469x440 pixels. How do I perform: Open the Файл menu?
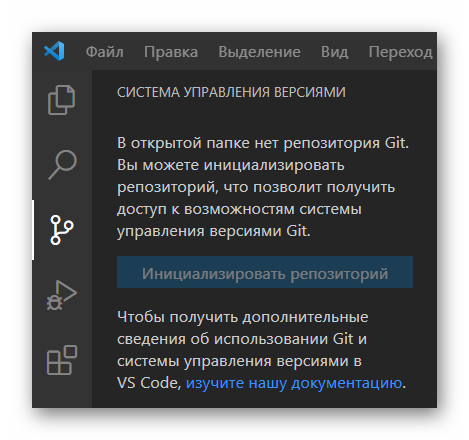click(x=104, y=52)
